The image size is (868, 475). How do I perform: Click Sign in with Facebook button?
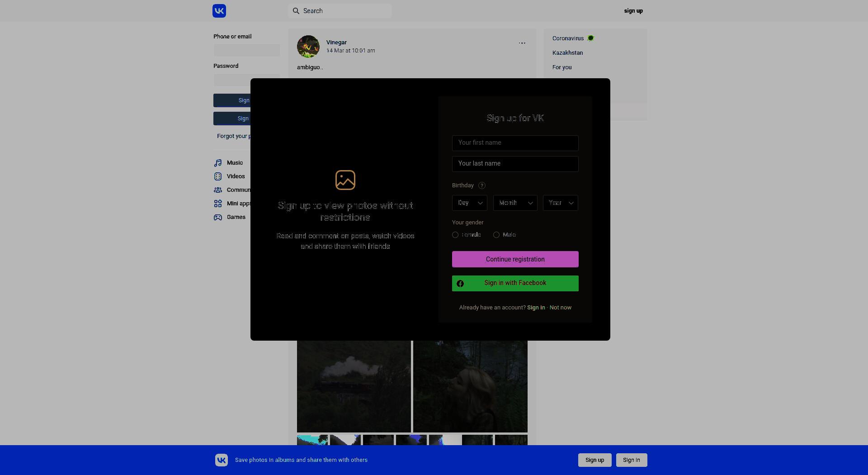point(515,283)
